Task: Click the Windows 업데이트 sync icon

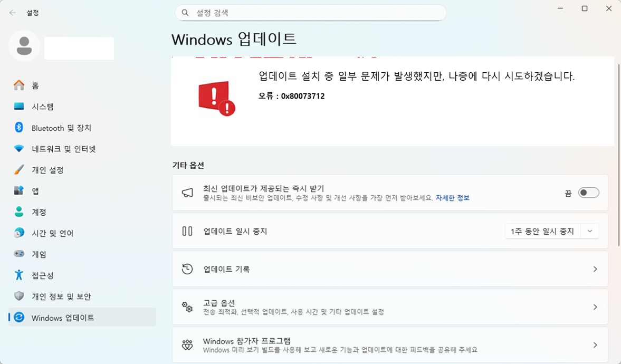Action: (18, 317)
